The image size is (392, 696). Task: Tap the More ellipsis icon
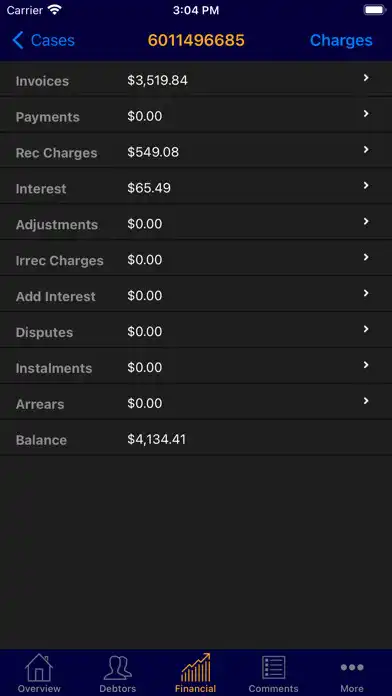pos(352,667)
